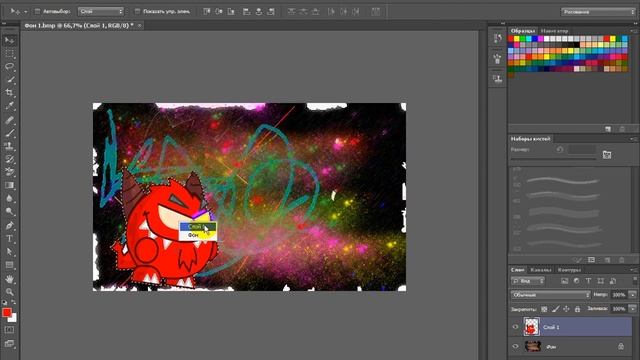
Task: Toggle lock image pixels brush icon
Action: coord(555,309)
